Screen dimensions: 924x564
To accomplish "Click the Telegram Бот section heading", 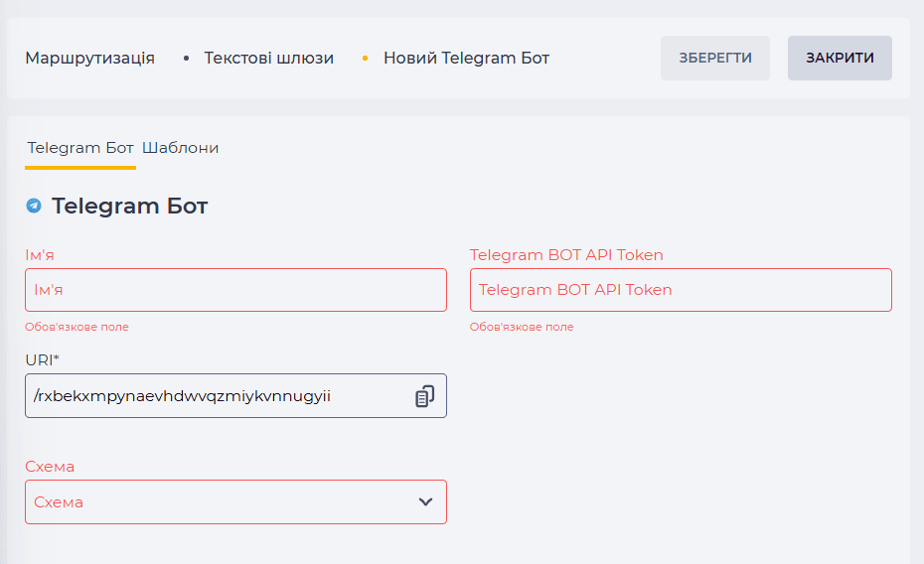I will click(129, 207).
